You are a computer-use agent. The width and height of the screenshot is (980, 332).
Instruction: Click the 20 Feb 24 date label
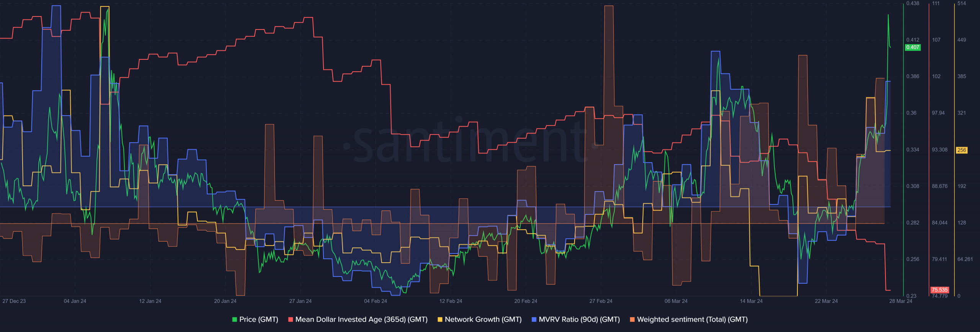pyautogui.click(x=526, y=301)
